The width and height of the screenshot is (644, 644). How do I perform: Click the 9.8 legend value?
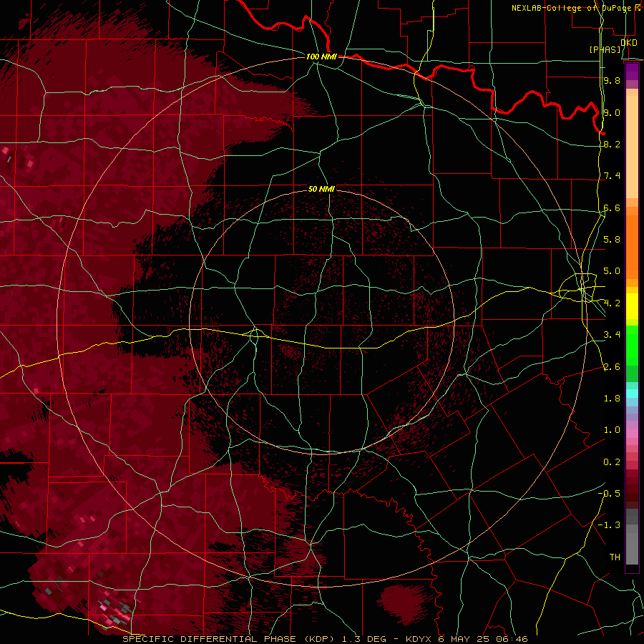pyautogui.click(x=612, y=80)
